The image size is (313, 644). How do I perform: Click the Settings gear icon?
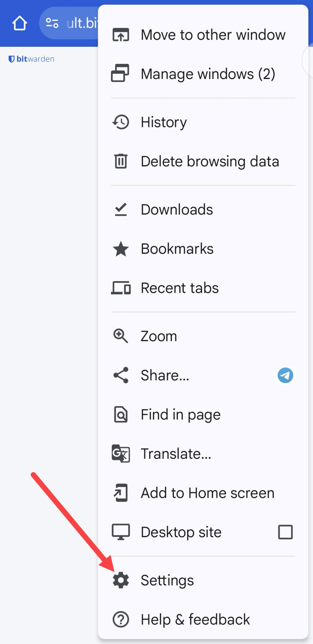(121, 580)
